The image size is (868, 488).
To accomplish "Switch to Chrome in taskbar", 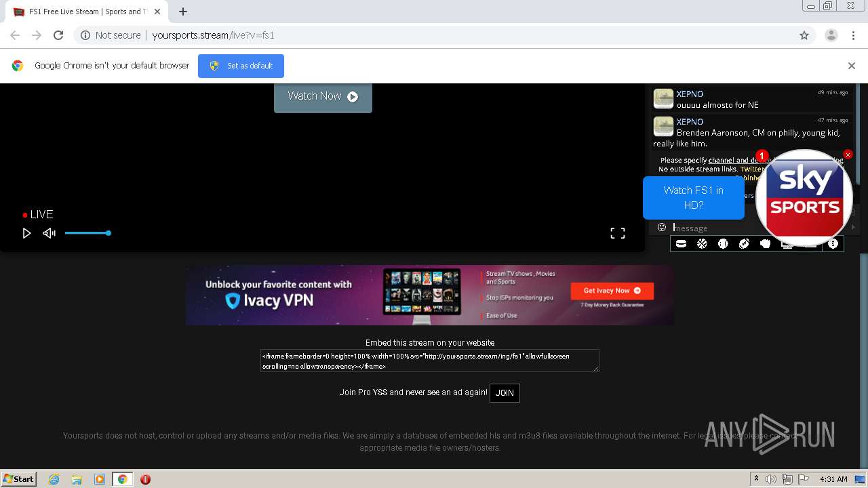I will [122, 479].
